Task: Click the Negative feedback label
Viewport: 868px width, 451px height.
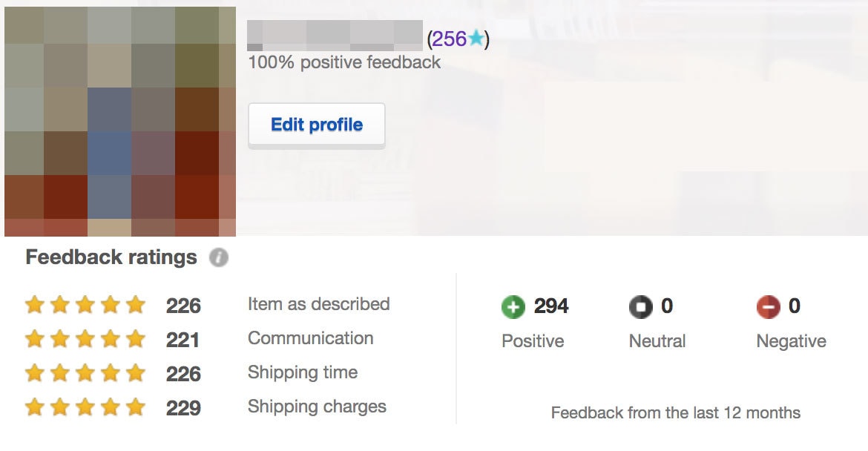Action: [x=791, y=341]
